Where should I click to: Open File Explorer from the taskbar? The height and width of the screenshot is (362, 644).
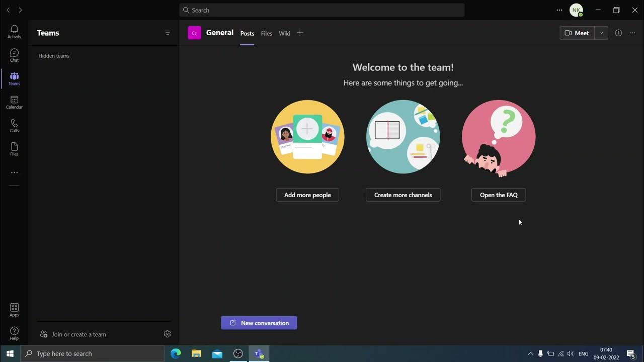(x=196, y=353)
